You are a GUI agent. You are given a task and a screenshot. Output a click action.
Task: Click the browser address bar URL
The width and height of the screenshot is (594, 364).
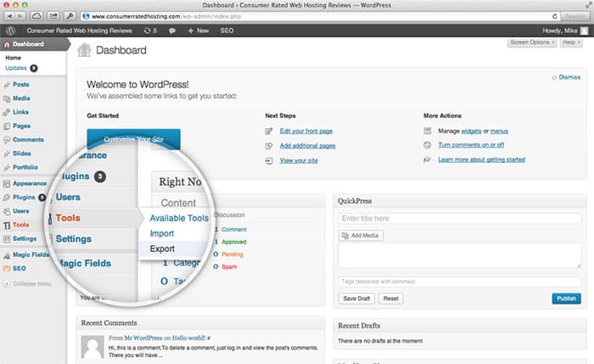(166, 16)
